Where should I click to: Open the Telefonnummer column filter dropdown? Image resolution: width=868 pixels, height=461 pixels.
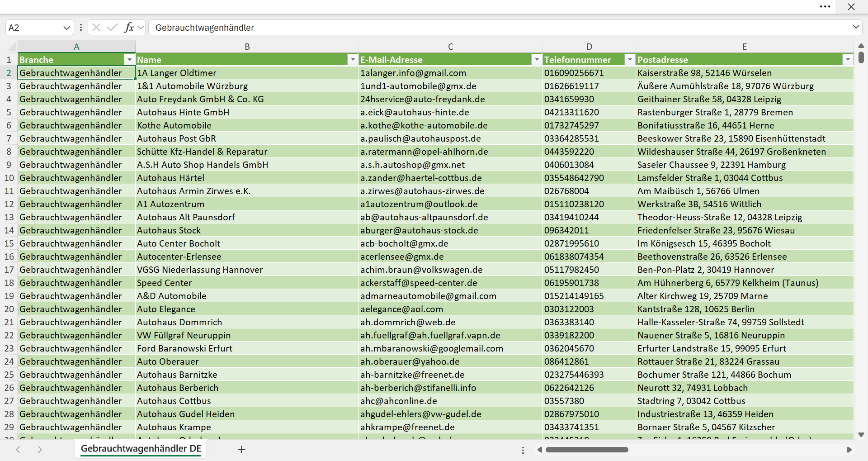coord(630,60)
